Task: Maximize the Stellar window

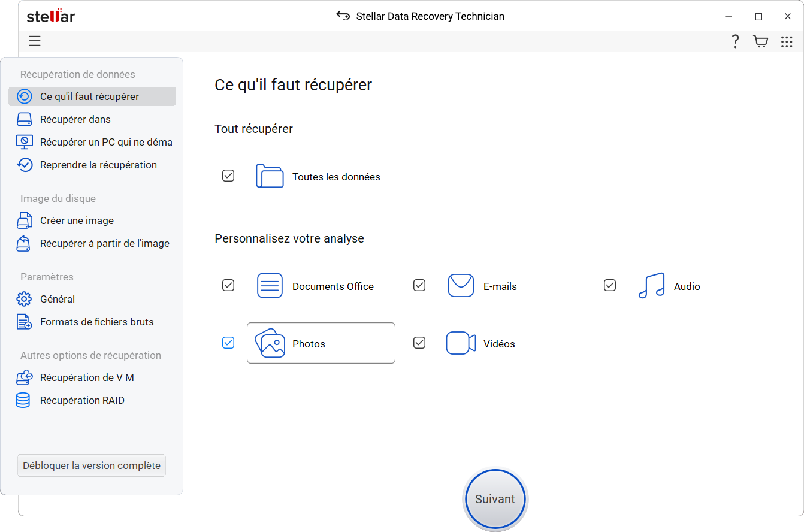Action: point(758,16)
